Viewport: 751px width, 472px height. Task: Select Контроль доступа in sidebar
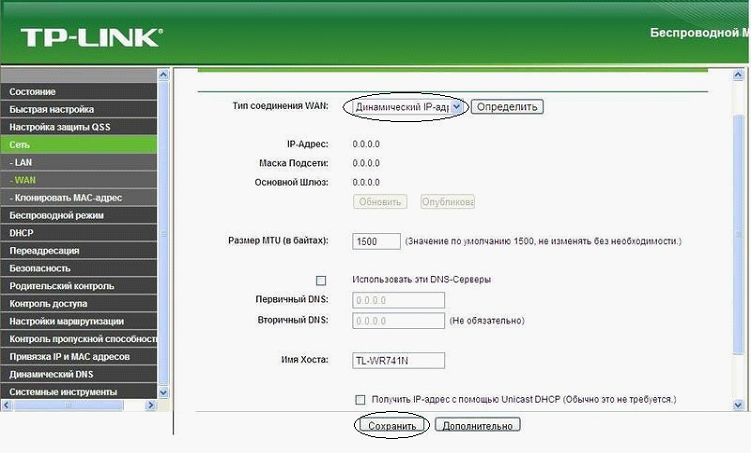pos(79,304)
